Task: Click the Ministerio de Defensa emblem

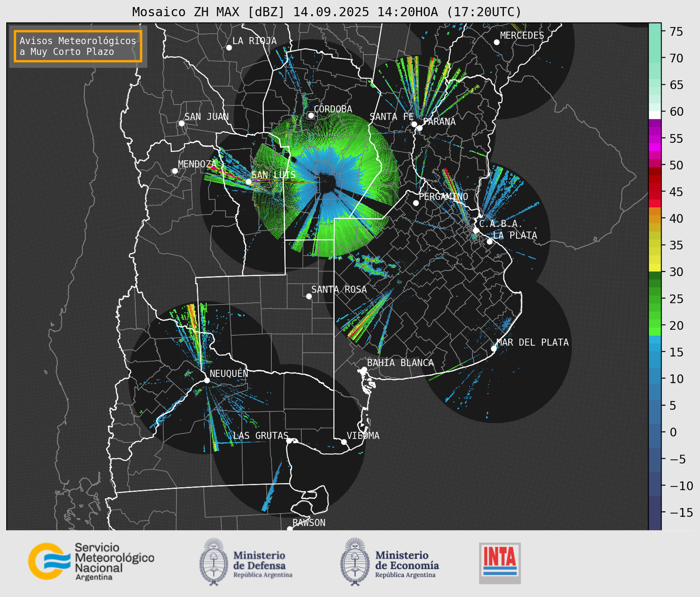Action: click(x=214, y=562)
